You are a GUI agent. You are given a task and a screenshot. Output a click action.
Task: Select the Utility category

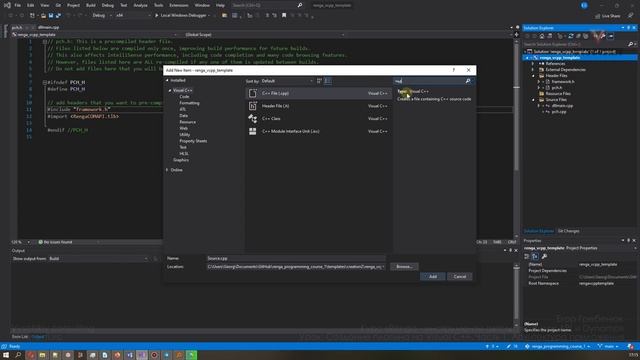[x=184, y=134]
